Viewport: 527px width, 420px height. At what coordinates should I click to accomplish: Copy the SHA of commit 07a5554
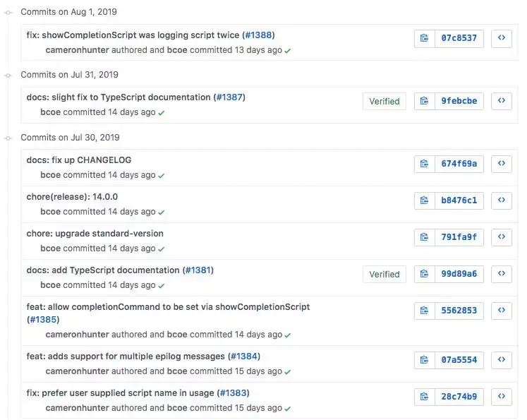pyautogui.click(x=424, y=360)
